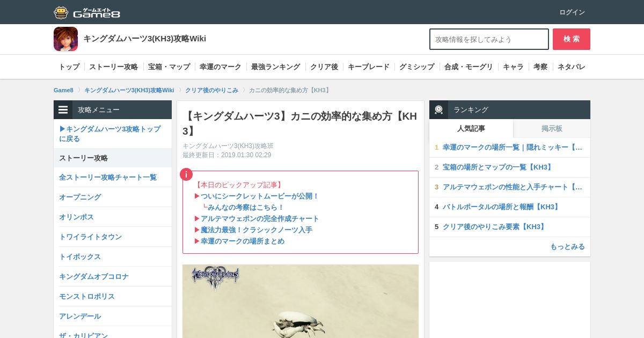Click みんなの考察はこちら！ link

click(x=246, y=208)
